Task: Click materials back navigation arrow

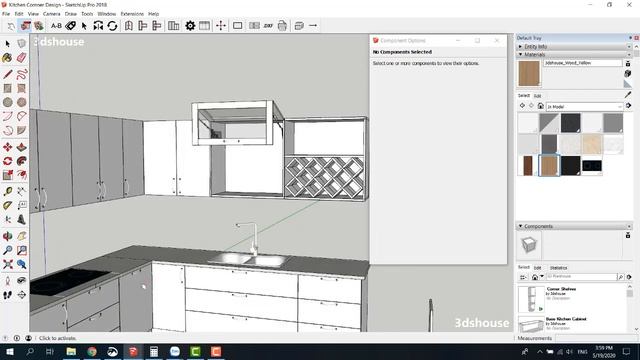Action: (x=522, y=106)
